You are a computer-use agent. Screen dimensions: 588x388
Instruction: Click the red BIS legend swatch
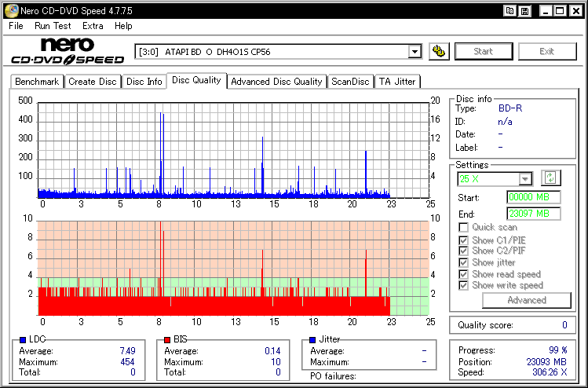coord(167,339)
